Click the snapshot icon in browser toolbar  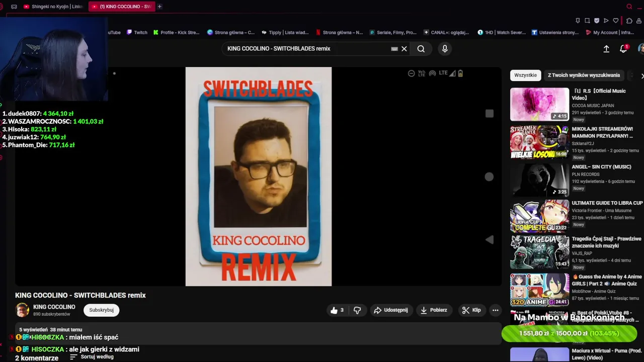coord(587,21)
